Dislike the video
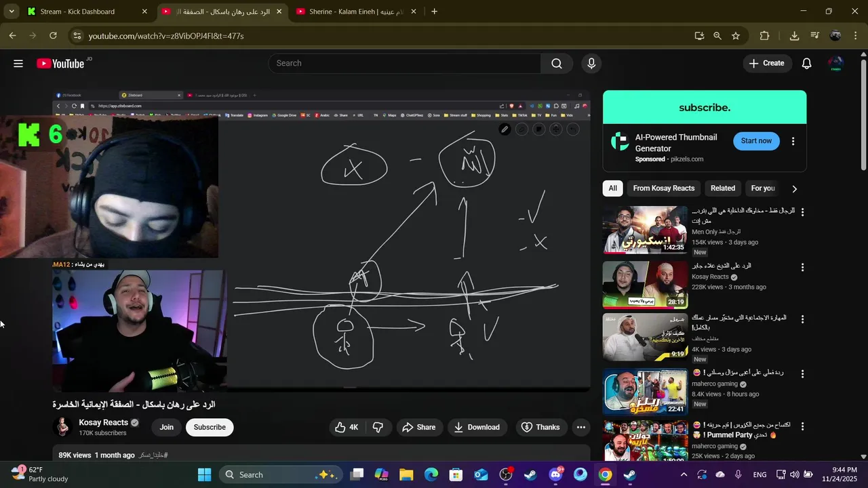This screenshot has width=868, height=488. point(378,427)
